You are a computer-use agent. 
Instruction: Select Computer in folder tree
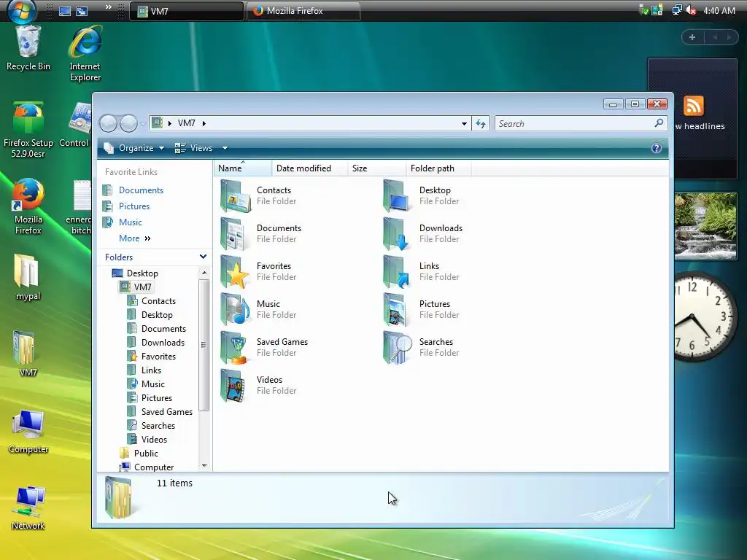pyautogui.click(x=153, y=467)
